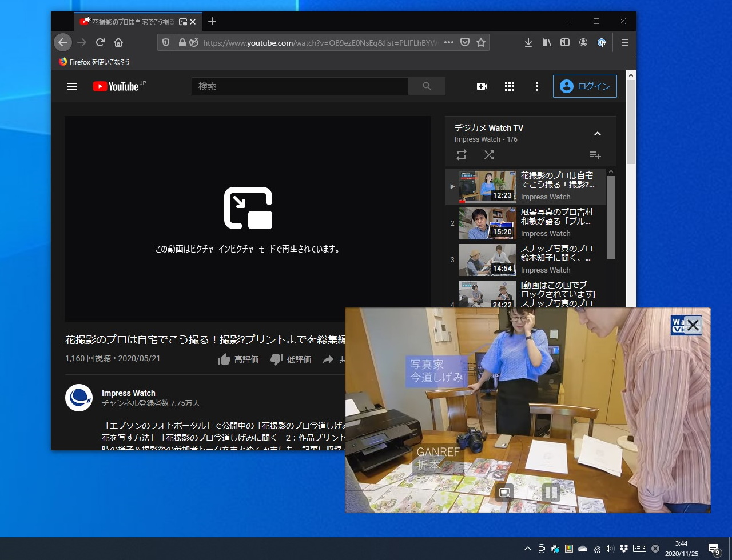
Task: Click the picture-in-picture icon in the tab
Action: [x=182, y=21]
